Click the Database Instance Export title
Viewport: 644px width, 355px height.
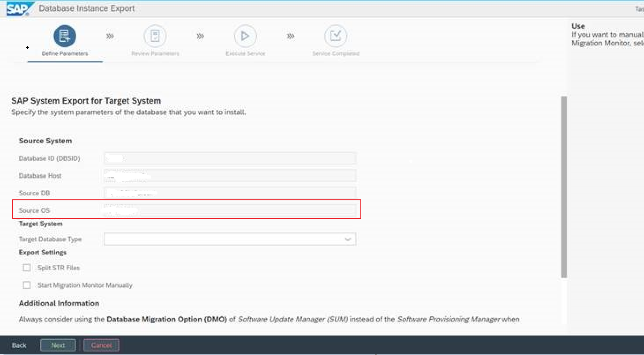[87, 8]
